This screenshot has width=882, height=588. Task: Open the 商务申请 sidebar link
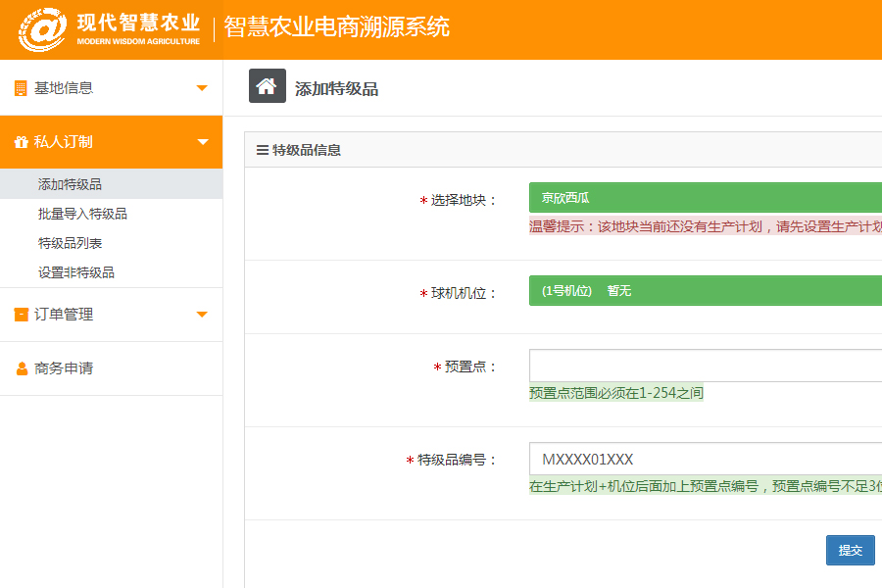click(x=64, y=368)
